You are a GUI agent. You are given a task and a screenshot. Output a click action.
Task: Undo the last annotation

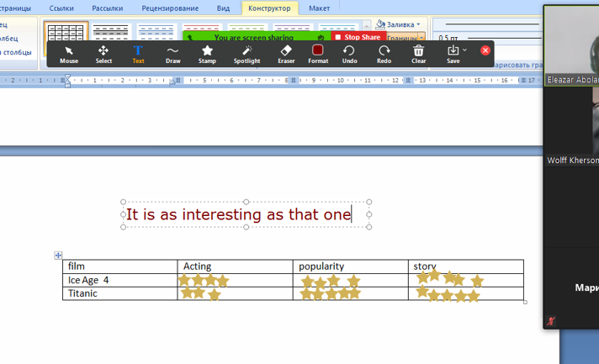coord(349,54)
